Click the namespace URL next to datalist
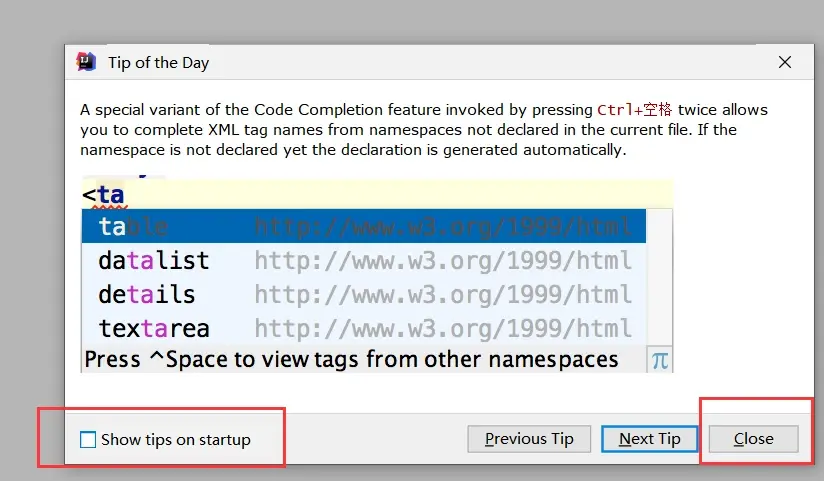Screen dimensions: 824x481 [442, 260]
